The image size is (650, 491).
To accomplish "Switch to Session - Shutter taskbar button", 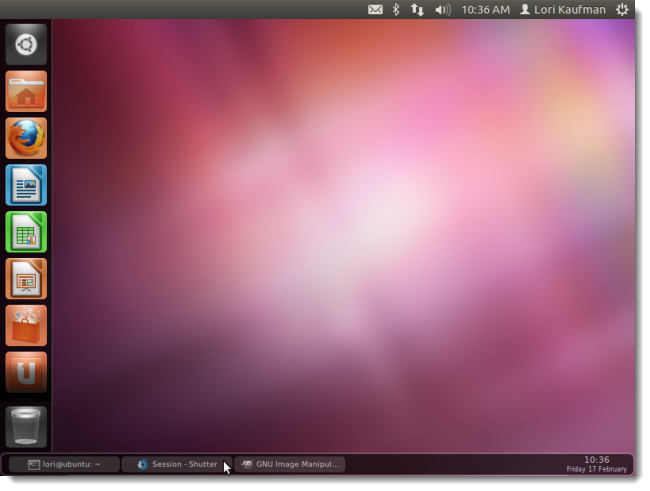I will point(177,464).
